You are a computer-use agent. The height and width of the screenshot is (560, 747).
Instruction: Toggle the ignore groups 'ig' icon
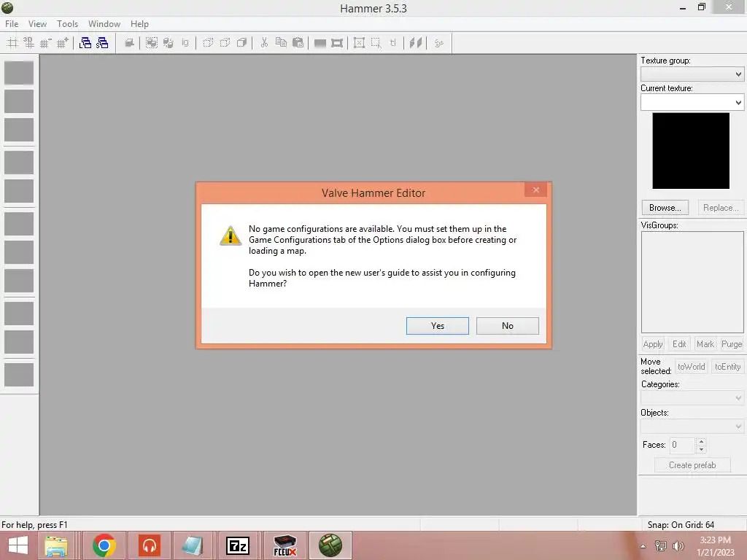(185, 43)
